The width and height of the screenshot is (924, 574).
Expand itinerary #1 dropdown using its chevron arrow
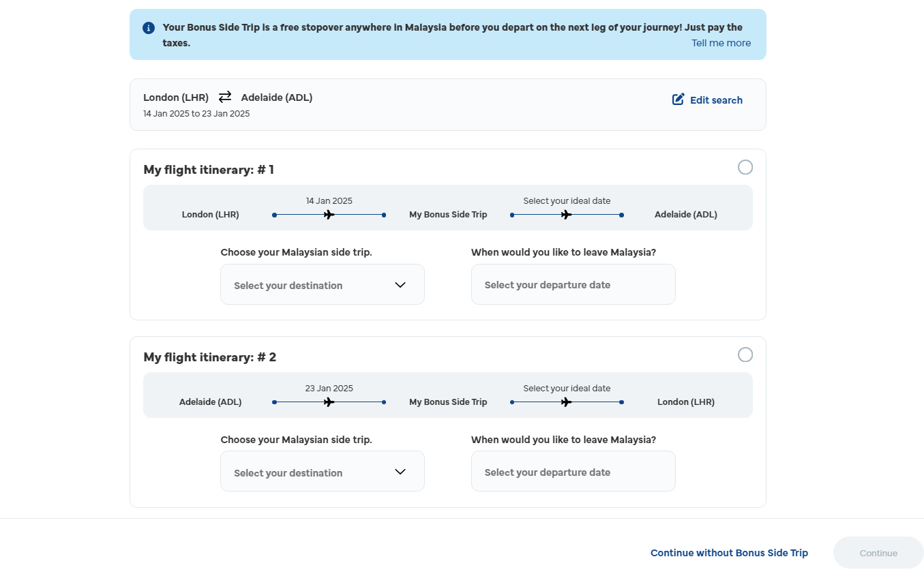click(x=400, y=285)
